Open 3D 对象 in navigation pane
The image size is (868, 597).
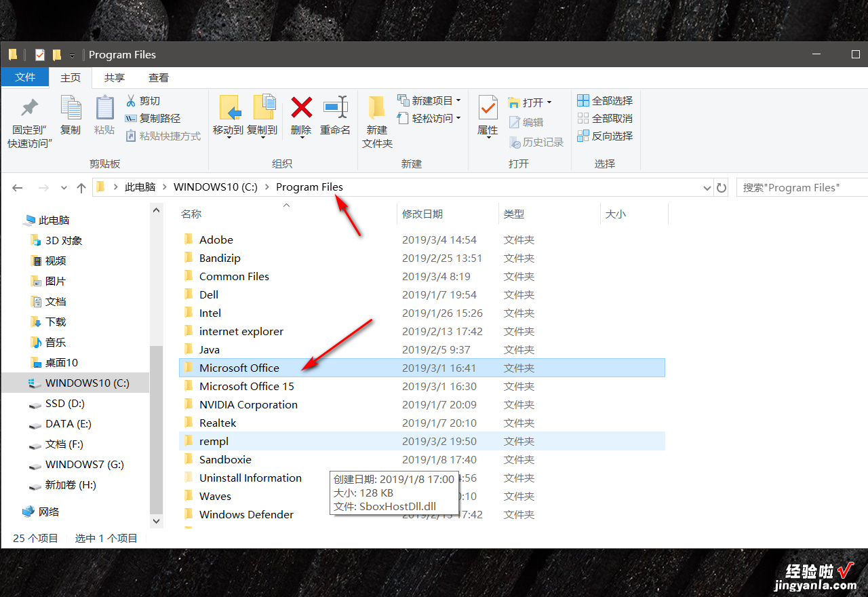56,240
